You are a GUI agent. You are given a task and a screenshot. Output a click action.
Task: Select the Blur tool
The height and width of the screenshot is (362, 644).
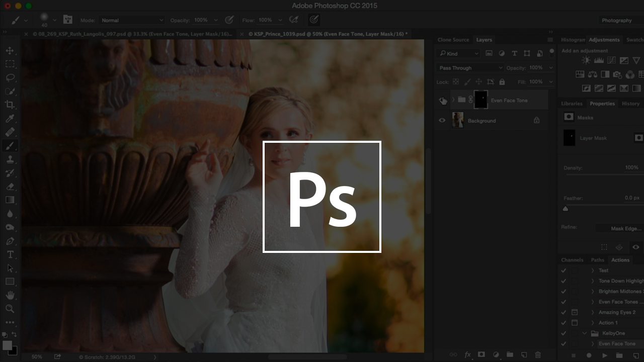coord(10,214)
